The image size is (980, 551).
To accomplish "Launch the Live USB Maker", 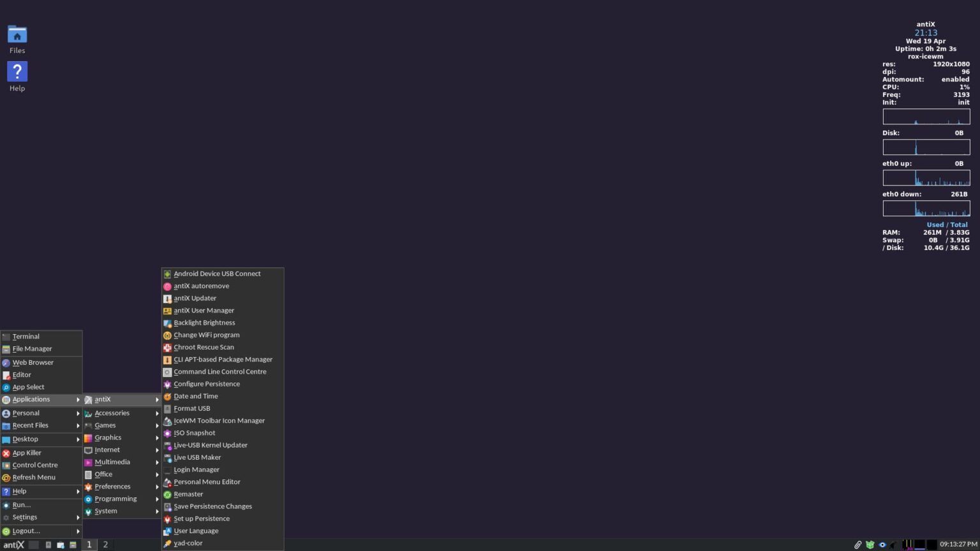I will coord(197,457).
